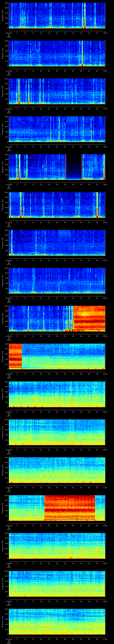Click the 23:25:00 start time label
This screenshot has width=114, height=644.
(x=9, y=450)
